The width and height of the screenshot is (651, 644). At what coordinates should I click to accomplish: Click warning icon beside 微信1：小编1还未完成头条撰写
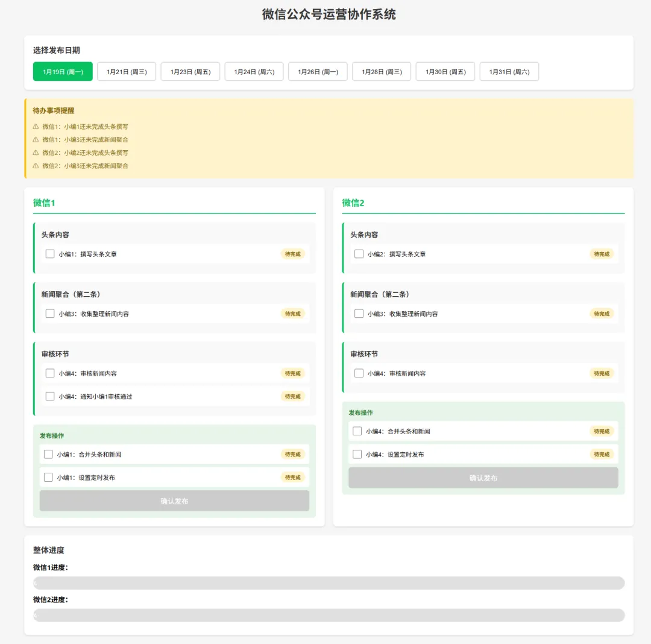(36, 127)
